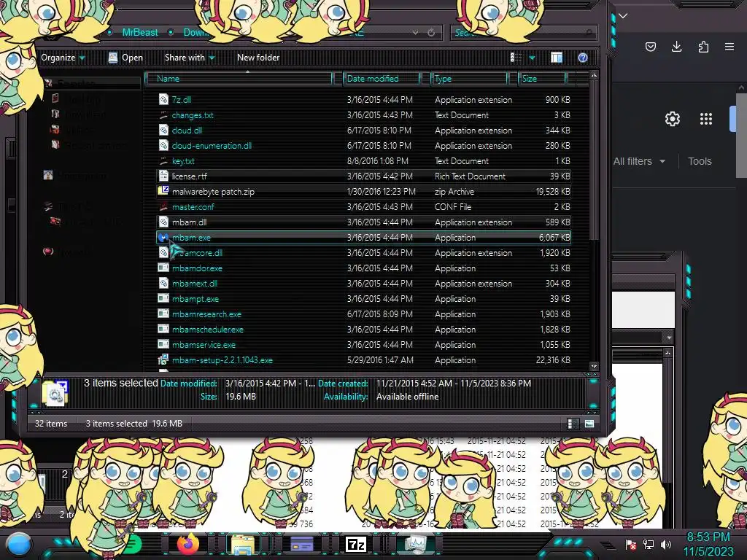The height and width of the screenshot is (560, 747).
Task: Click the mbamservice.exe file name
Action: pos(204,345)
